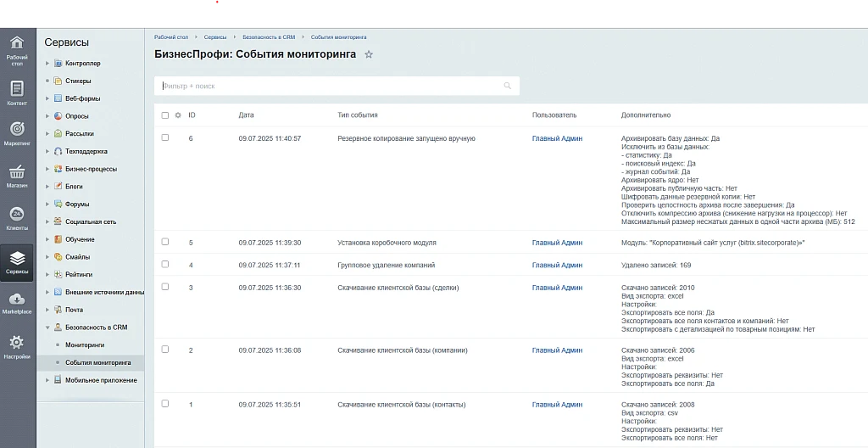
Task: Expand the Веб-формы tree node
Action: (x=47, y=98)
